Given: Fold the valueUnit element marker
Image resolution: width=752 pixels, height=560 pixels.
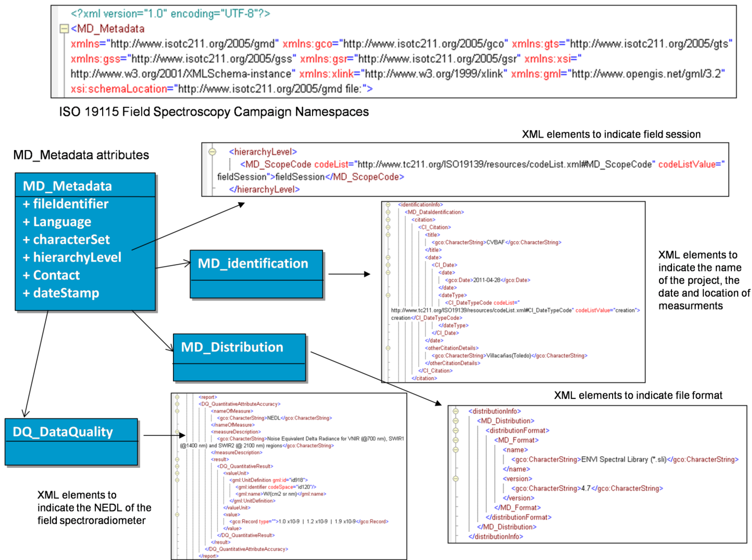Looking at the screenshot, I should click(177, 473).
